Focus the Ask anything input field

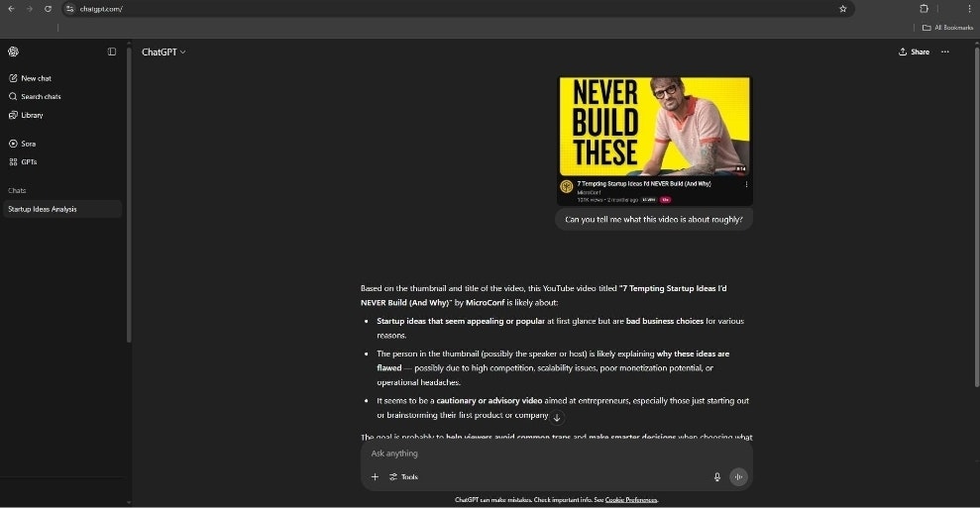point(556,453)
